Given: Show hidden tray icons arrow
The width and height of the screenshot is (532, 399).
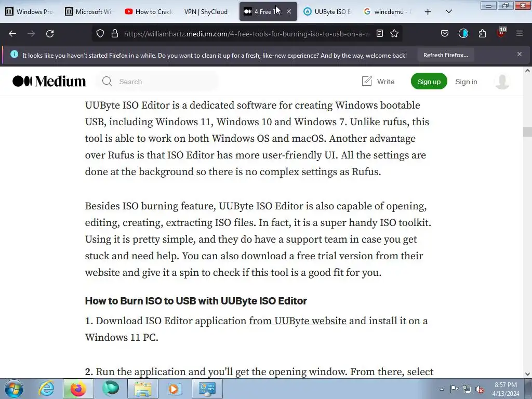Looking at the screenshot, I should [x=442, y=389].
